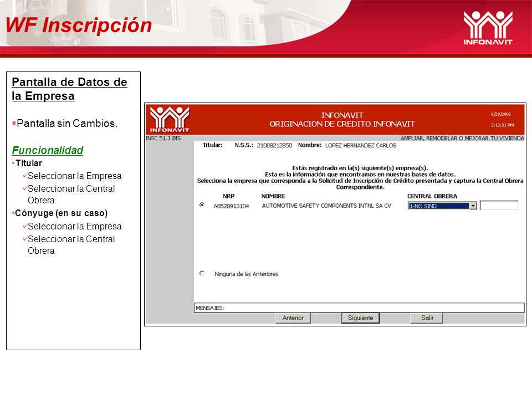Click the Cónyuge (en su caso) bullet
The height and width of the screenshot is (399, 532).
click(x=61, y=213)
